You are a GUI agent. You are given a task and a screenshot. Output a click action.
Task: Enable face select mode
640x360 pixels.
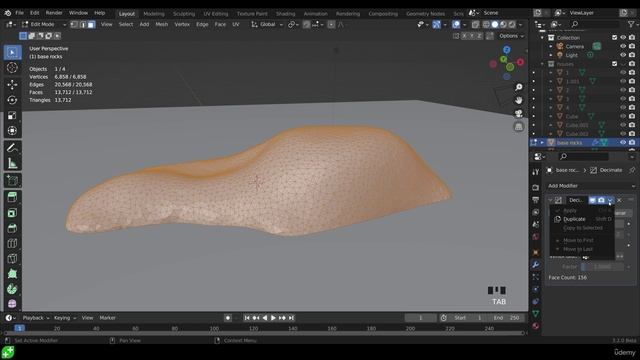[x=91, y=24]
